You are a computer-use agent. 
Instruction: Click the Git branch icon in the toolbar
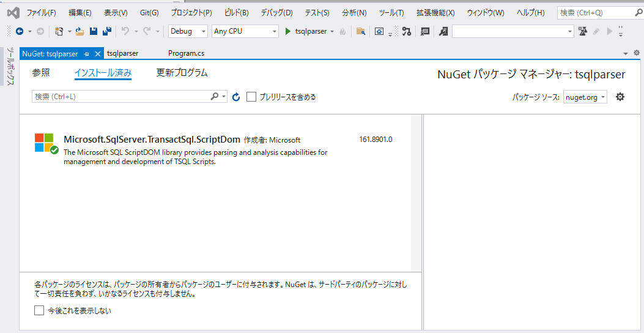pyautogui.click(x=407, y=31)
